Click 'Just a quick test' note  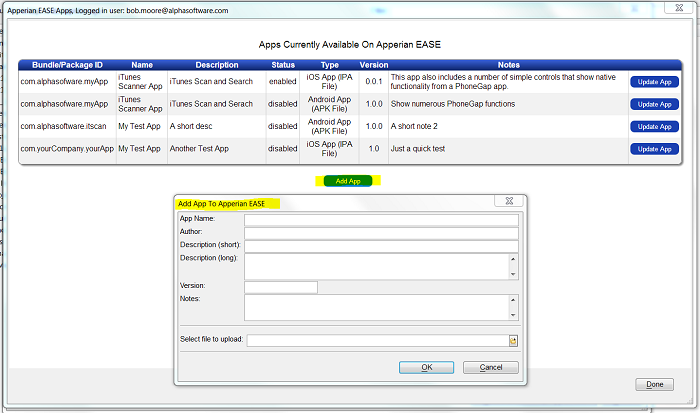(418, 149)
